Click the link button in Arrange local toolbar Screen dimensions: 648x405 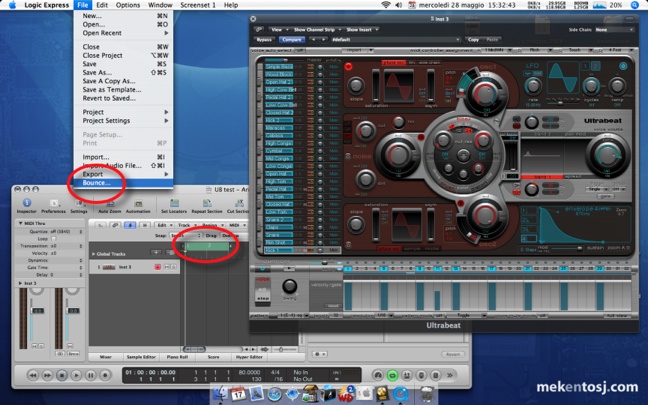pyautogui.click(x=115, y=225)
